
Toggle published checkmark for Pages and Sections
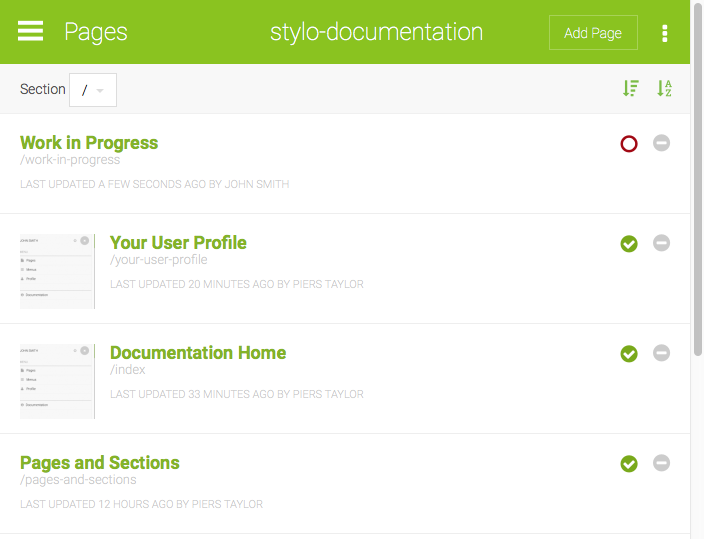tap(629, 463)
